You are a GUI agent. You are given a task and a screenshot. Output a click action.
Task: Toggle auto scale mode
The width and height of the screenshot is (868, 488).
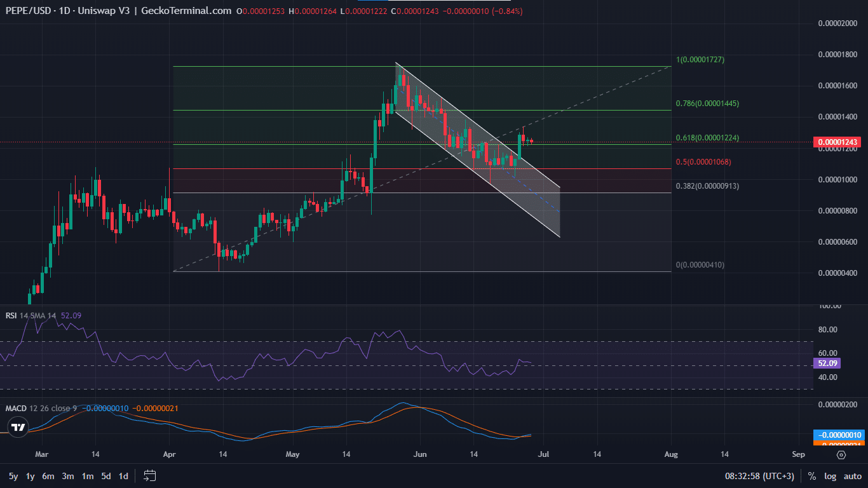pos(853,476)
